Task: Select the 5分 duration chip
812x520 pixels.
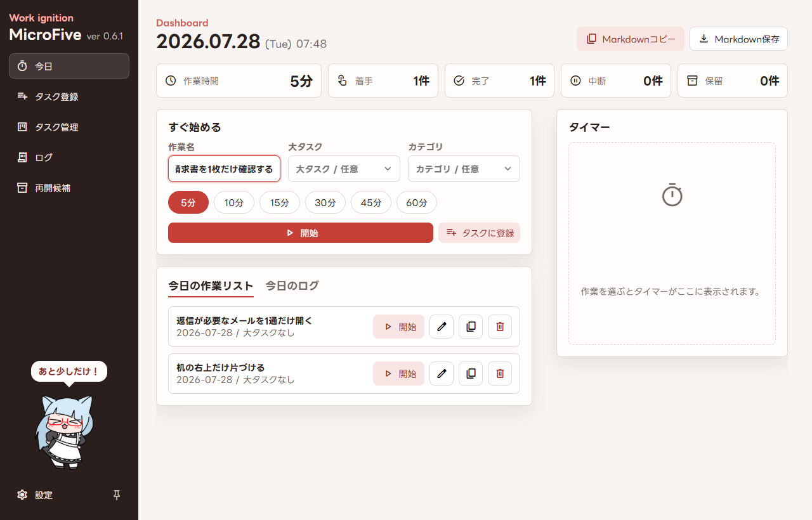Action: (x=188, y=202)
